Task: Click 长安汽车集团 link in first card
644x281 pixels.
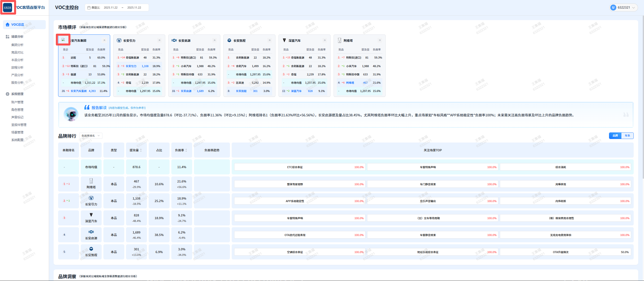Action: pyautogui.click(x=78, y=91)
